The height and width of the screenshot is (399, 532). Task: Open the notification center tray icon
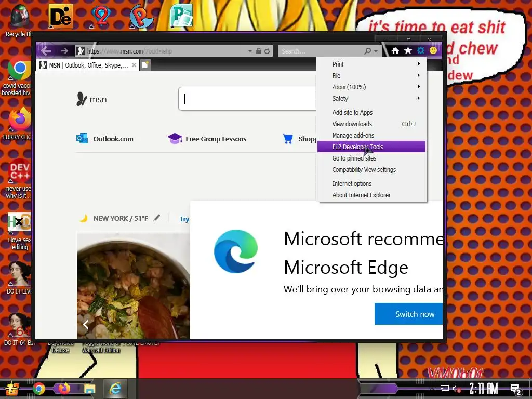(516, 390)
